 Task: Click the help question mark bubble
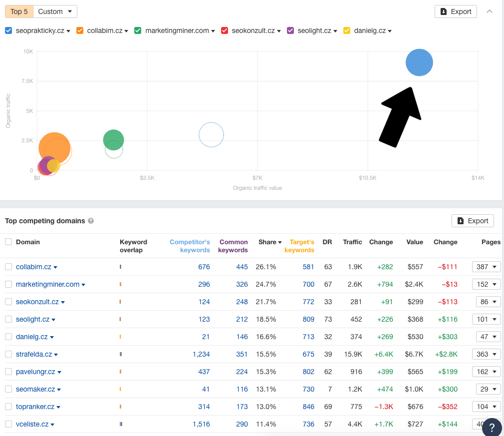492,428
